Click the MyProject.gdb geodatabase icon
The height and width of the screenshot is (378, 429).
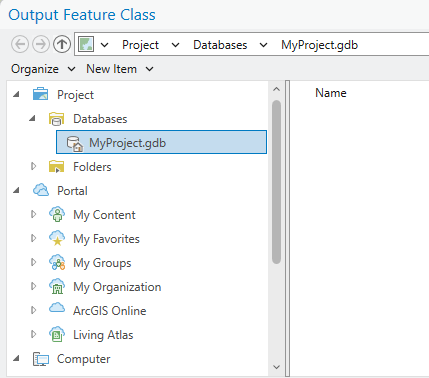75,143
